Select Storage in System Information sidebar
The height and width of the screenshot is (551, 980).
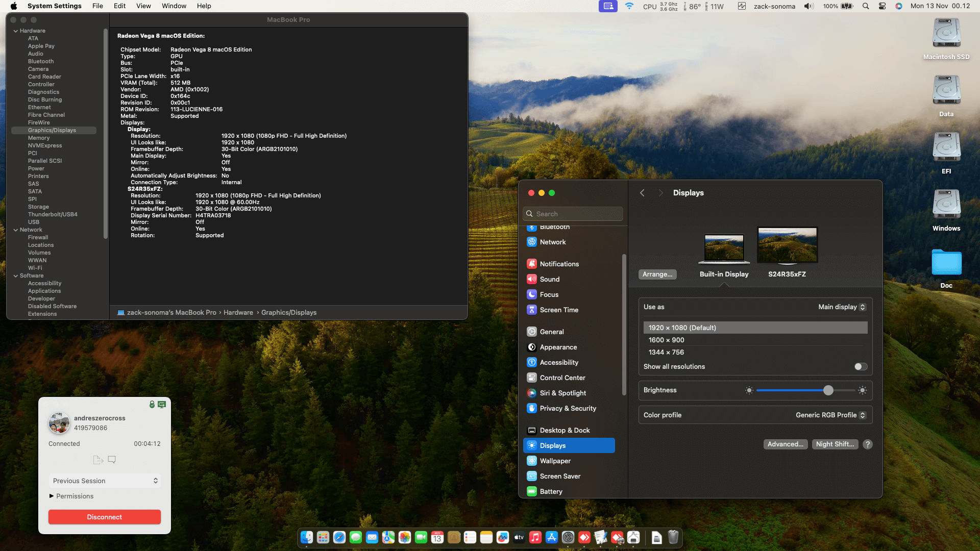point(38,207)
